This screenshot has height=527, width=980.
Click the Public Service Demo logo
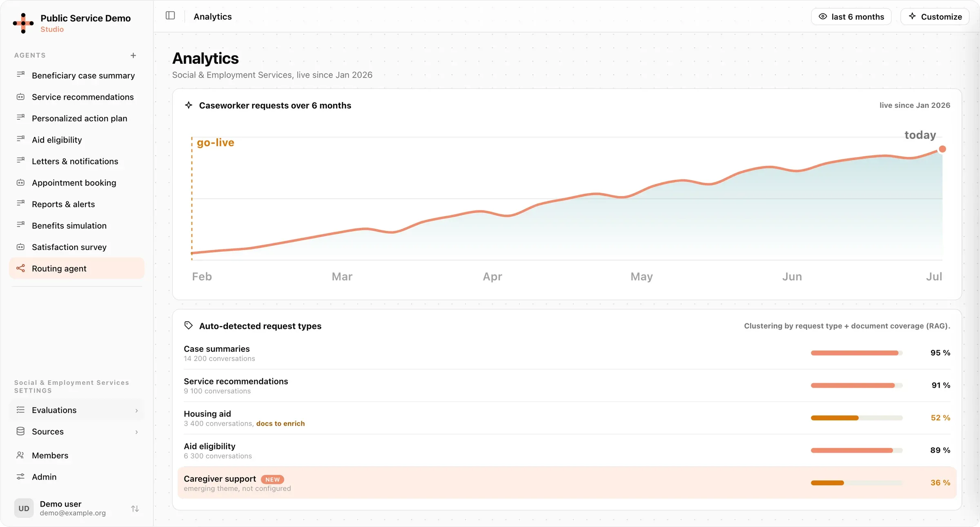23,23
